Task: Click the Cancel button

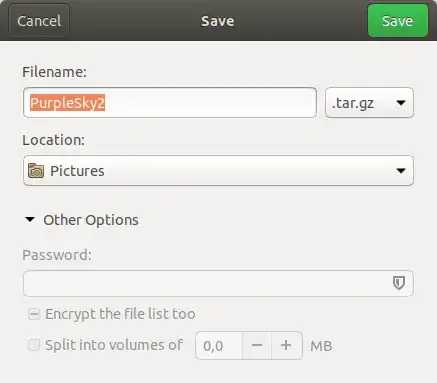Action: [x=39, y=21]
